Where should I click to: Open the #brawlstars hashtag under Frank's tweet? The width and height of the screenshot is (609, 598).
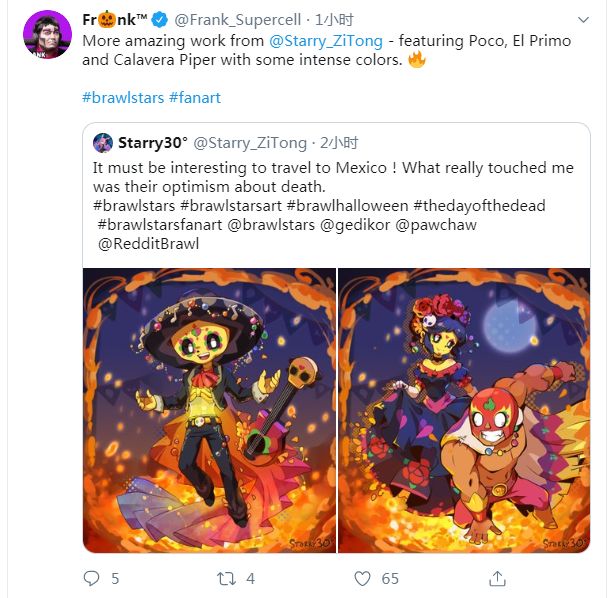pos(123,97)
